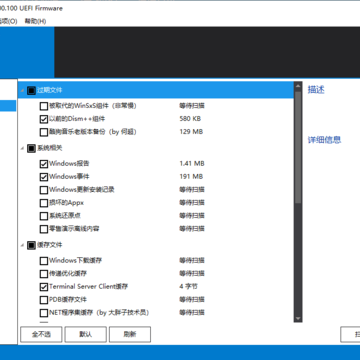Screen dimensions: 360x360
Task: Check the PDB缓存文件 checkbox
Action: tap(44, 300)
